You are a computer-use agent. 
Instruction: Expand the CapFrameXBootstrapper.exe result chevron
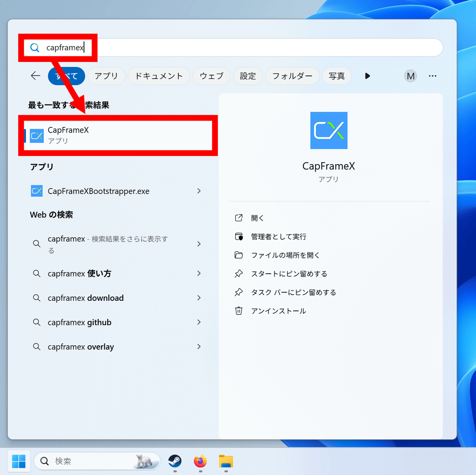199,191
